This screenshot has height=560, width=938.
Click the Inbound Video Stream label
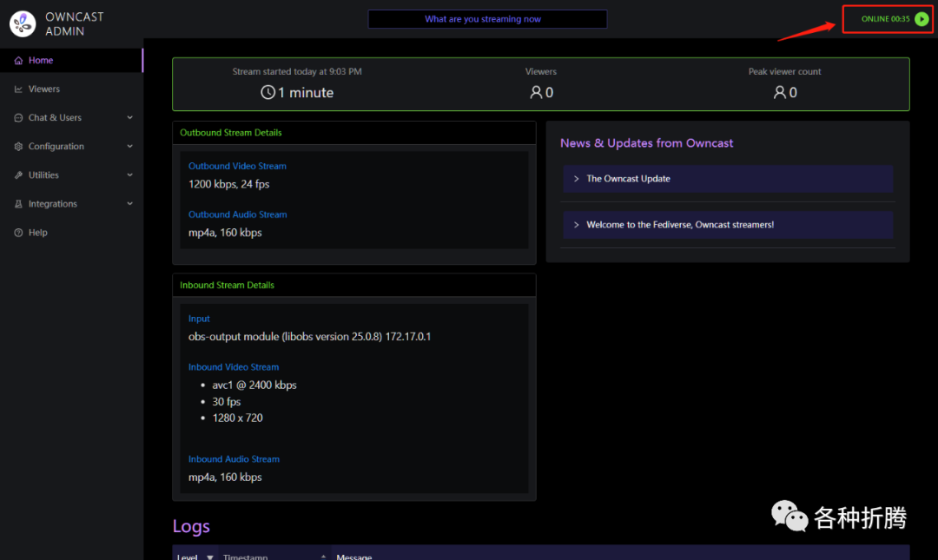click(x=234, y=367)
